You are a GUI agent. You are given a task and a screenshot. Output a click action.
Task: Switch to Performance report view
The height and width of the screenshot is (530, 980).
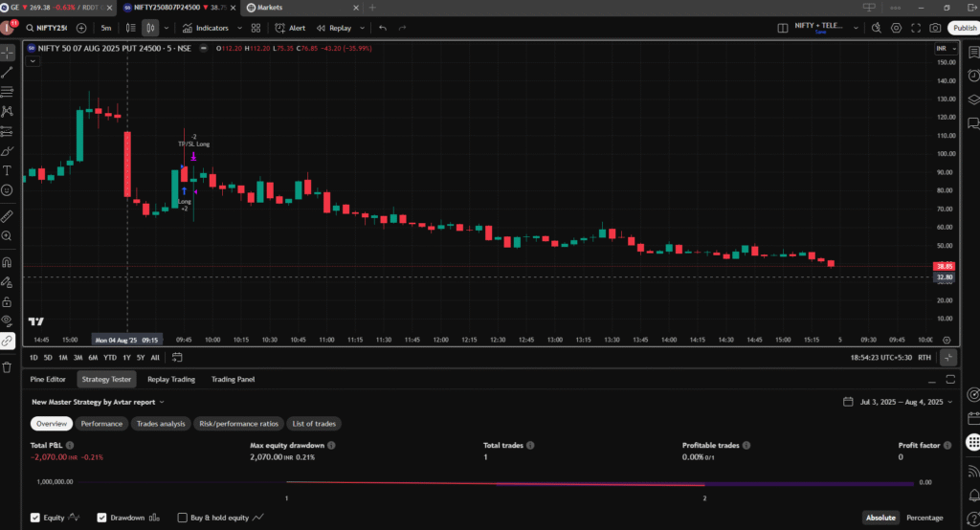tap(101, 424)
